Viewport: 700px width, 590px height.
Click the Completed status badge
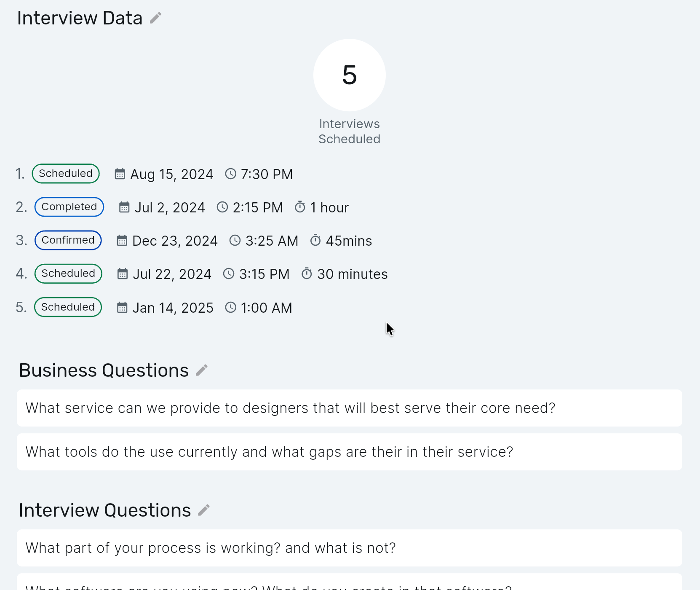(69, 207)
